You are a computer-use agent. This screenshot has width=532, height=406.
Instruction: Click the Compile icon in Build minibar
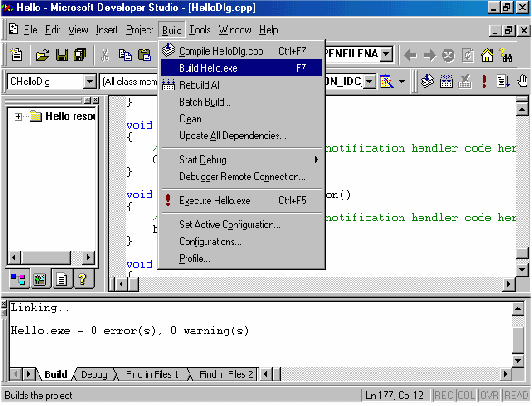point(427,81)
